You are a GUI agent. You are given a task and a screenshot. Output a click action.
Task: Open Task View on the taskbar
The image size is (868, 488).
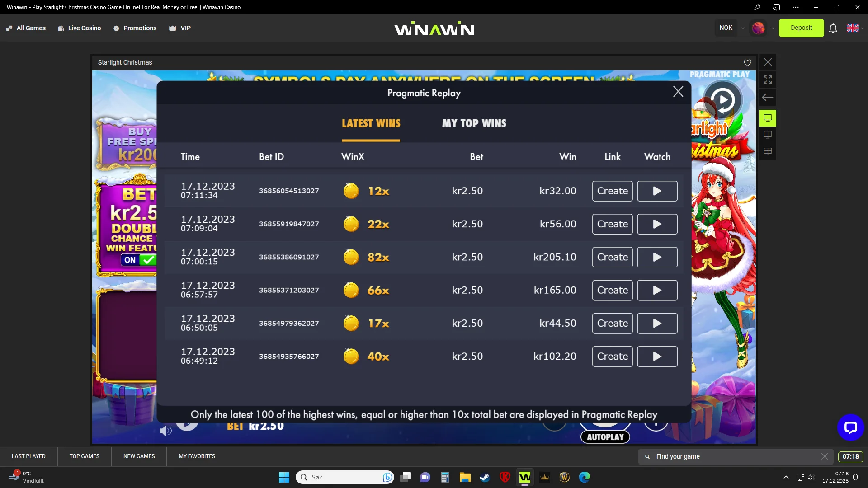(406, 477)
